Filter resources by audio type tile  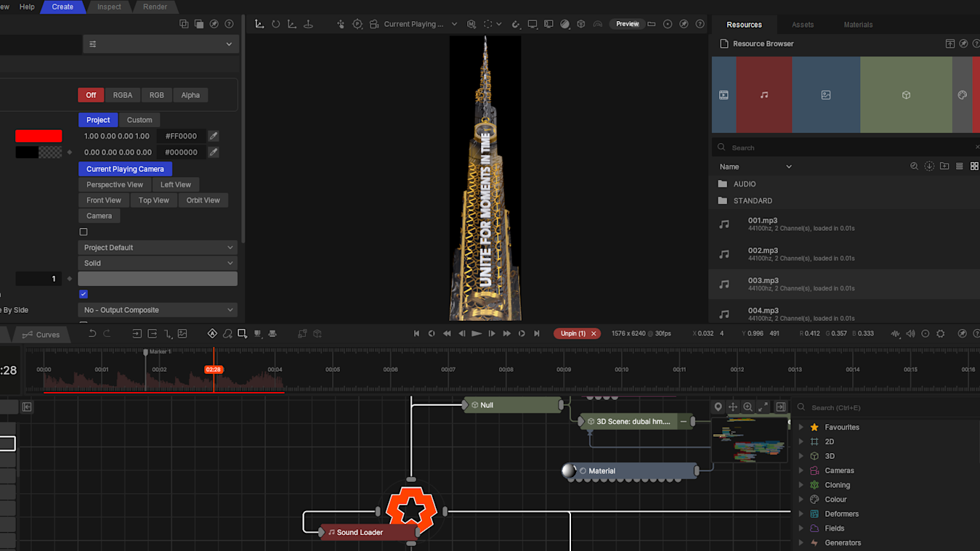pos(764,95)
